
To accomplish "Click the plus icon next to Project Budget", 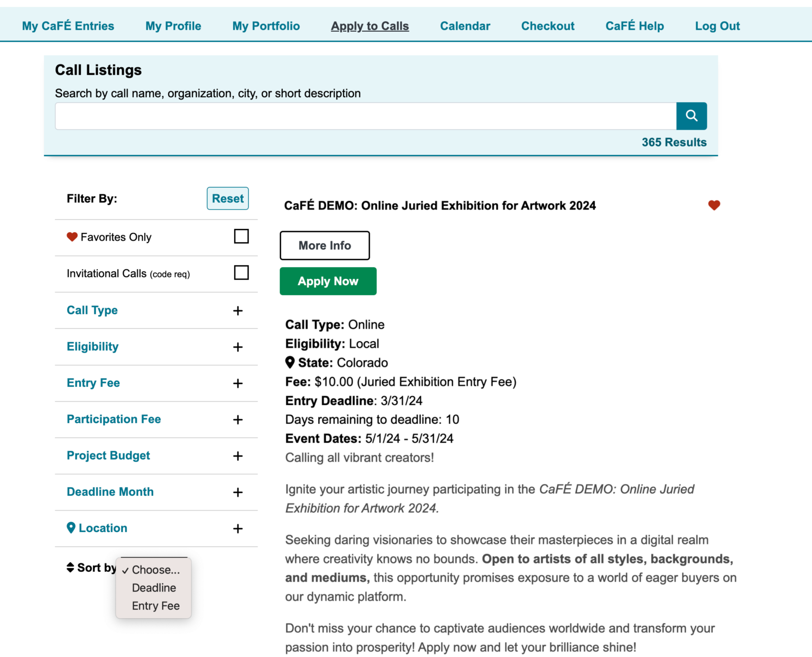I will pos(238,456).
